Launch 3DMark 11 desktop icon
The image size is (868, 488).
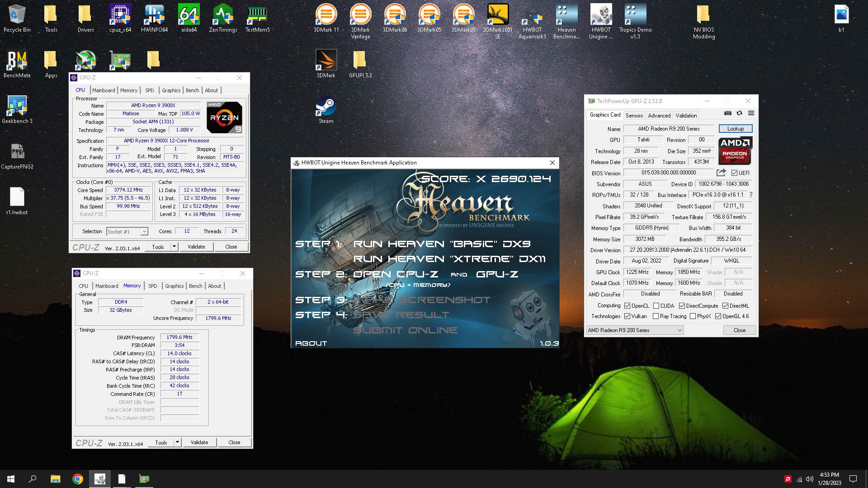click(x=326, y=18)
